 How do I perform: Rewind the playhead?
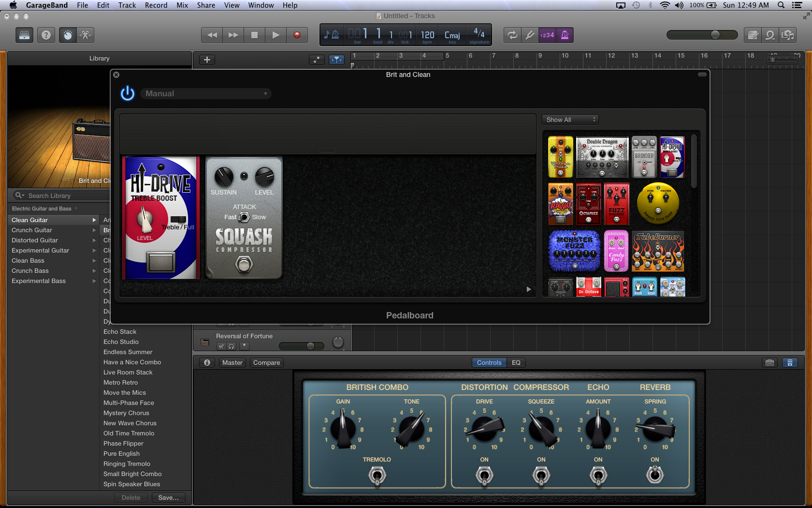click(212, 35)
